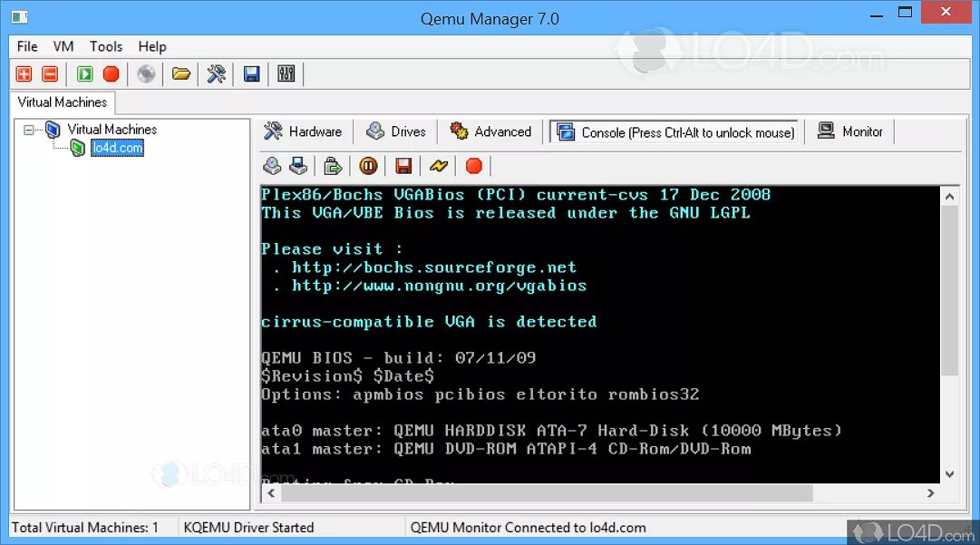Switch to the Drives tab
980x545 pixels.
395,131
